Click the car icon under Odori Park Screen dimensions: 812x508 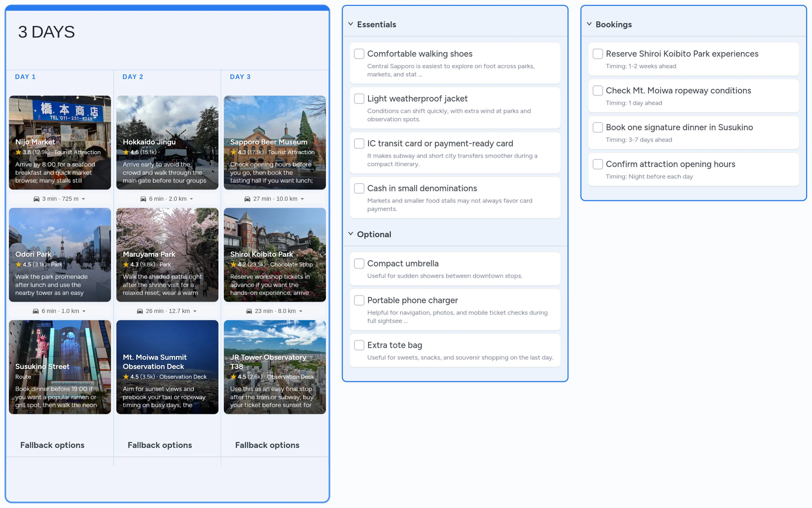pos(36,311)
